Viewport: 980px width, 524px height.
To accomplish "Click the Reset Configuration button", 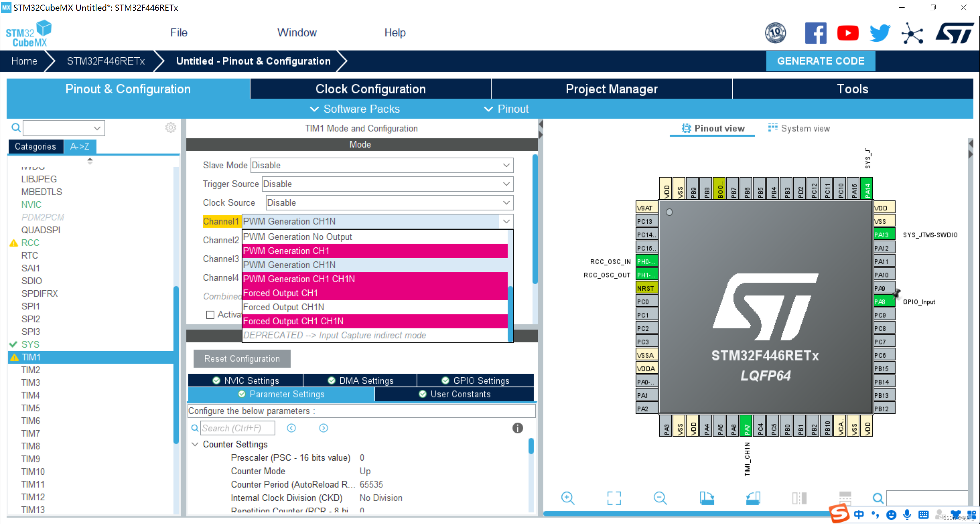I will [242, 359].
